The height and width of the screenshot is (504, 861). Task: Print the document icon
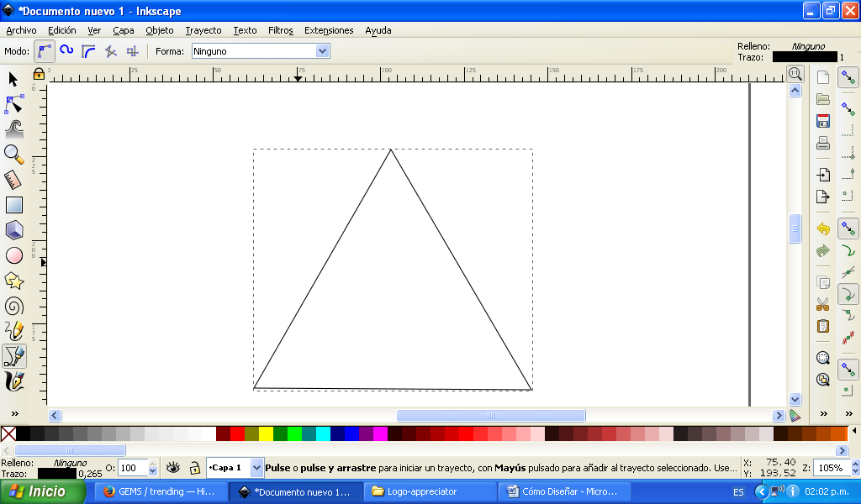coord(822,143)
